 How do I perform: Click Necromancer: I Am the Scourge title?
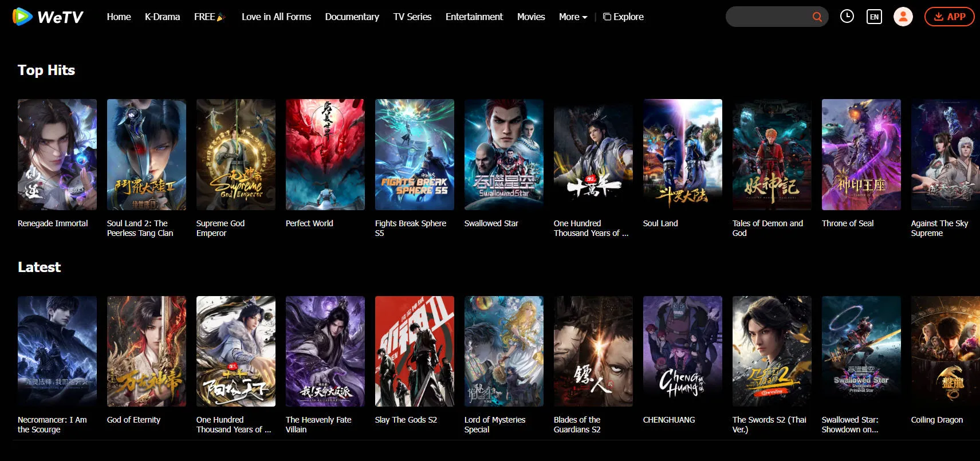[52, 424]
